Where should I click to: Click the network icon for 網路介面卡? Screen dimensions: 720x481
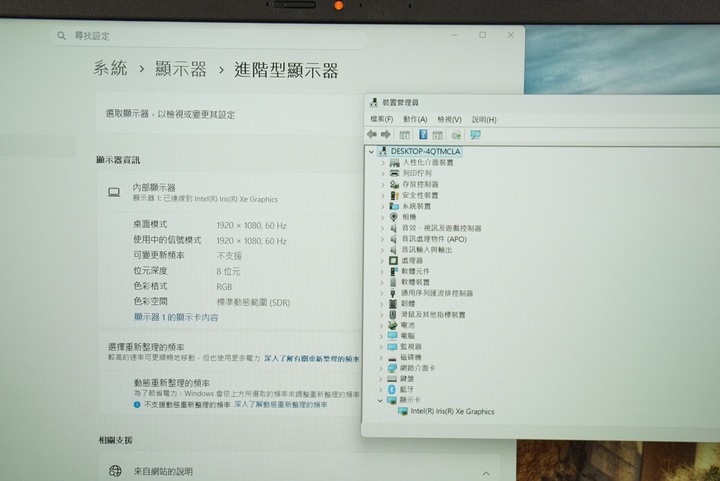tap(392, 368)
